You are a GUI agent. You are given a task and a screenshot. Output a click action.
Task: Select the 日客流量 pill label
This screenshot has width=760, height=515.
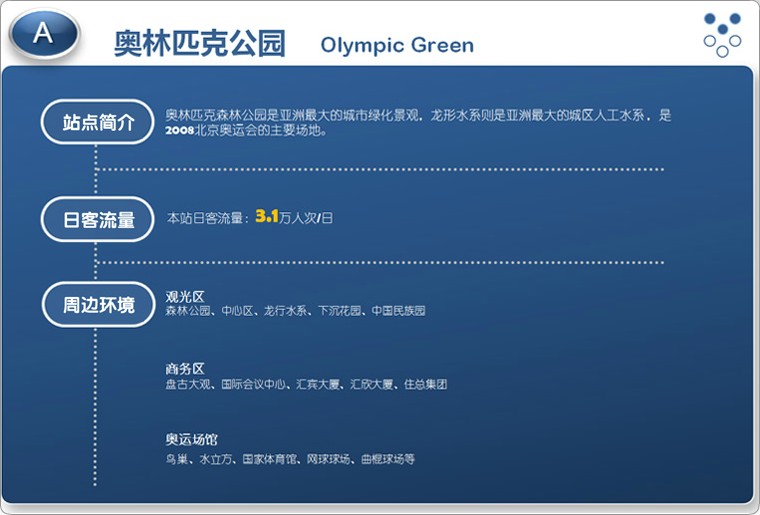[97, 219]
